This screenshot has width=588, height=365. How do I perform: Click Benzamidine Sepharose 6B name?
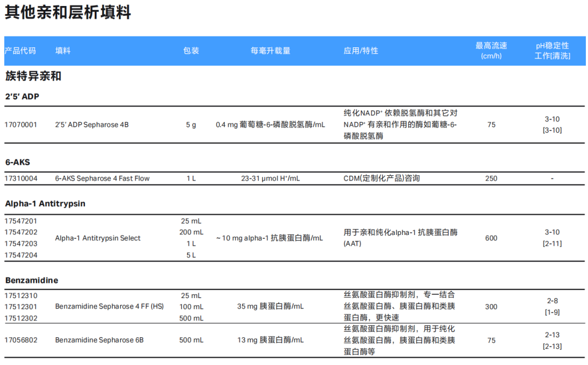(x=100, y=341)
